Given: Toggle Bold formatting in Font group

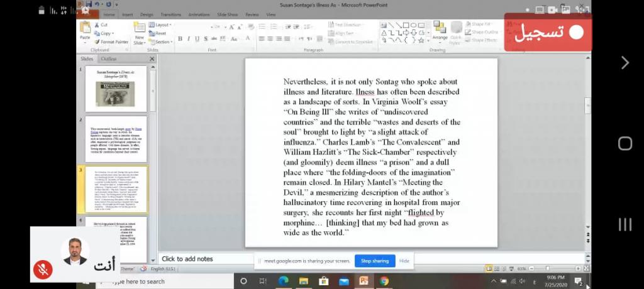Looking at the screenshot, I should tap(180, 39).
